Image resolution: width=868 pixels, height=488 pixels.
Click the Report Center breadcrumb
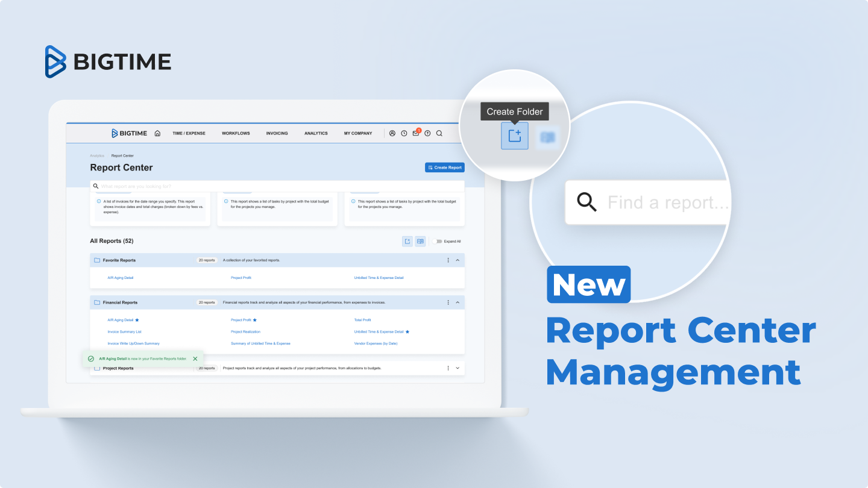coord(122,156)
